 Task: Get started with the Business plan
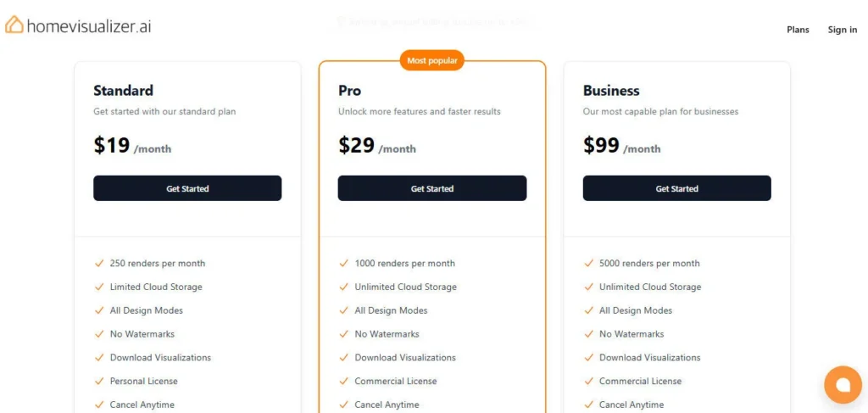(x=676, y=188)
